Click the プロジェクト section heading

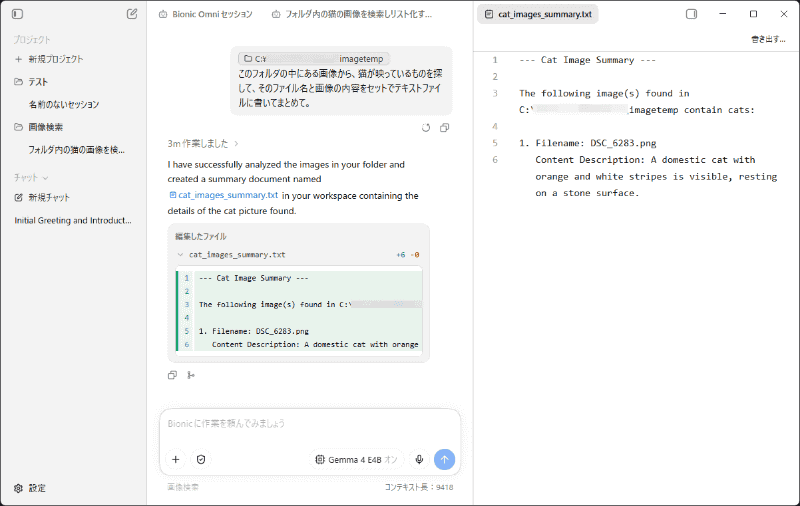(32, 39)
